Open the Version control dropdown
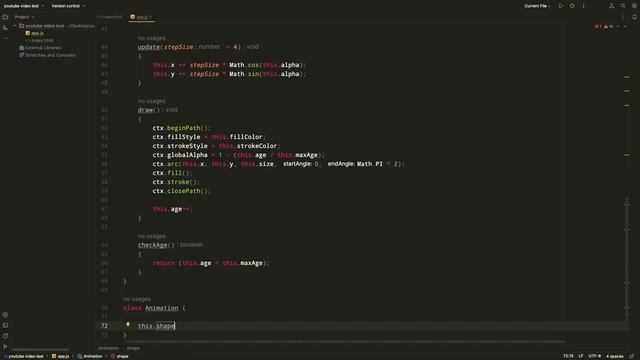Screen dimensions: 640x360 tap(68, 6)
